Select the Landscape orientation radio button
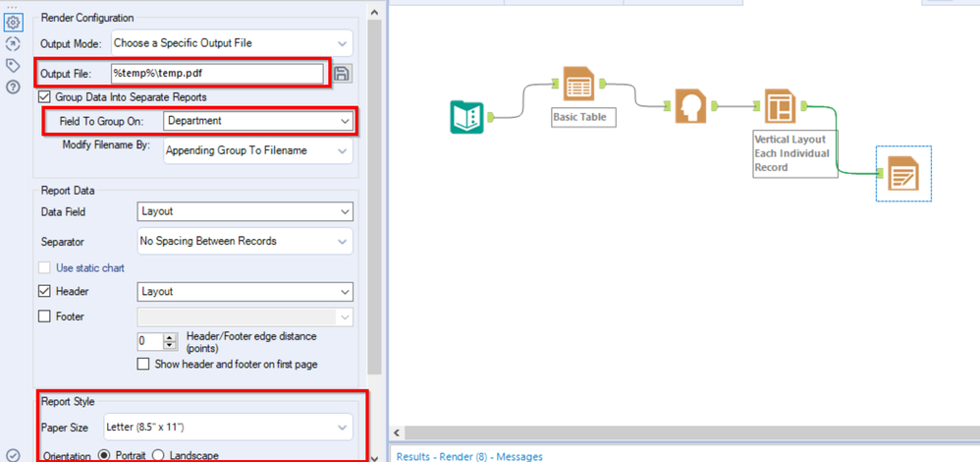980x462 pixels. pyautogui.click(x=159, y=456)
